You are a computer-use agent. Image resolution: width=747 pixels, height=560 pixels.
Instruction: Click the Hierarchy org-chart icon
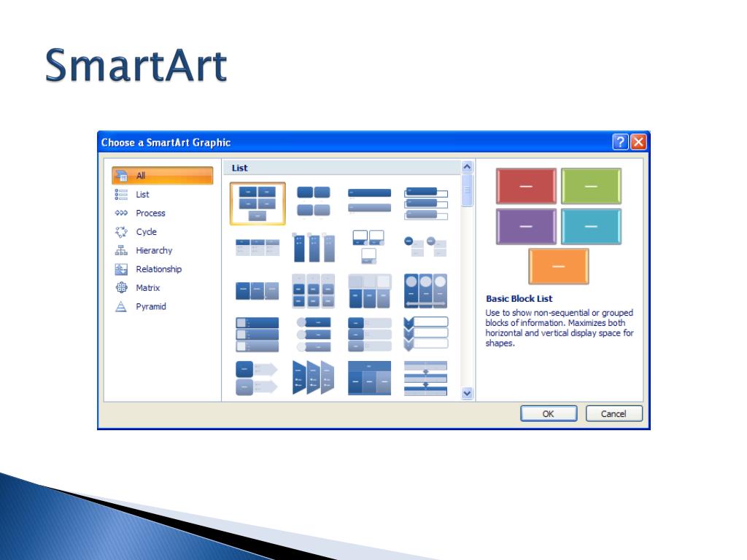121,250
